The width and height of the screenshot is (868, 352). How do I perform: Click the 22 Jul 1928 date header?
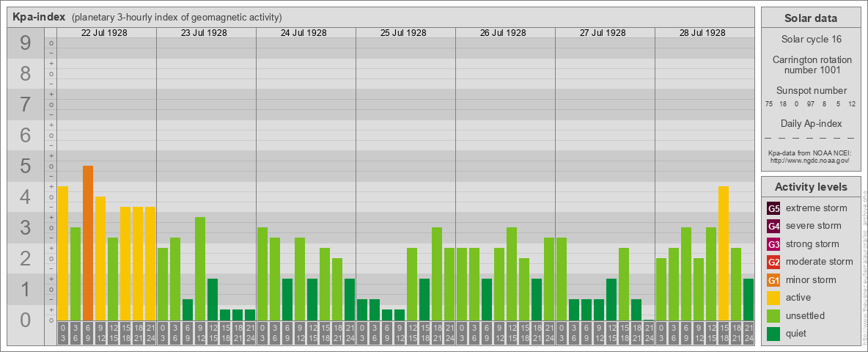(x=104, y=33)
